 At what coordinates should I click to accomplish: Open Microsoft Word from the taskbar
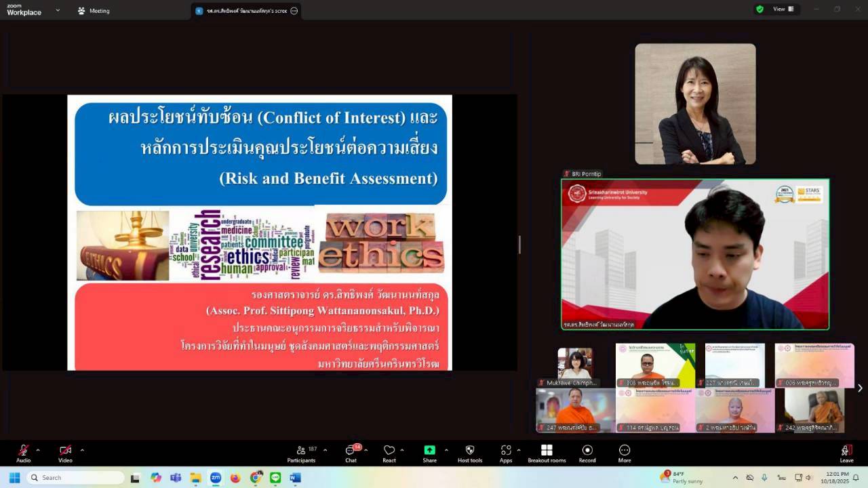tap(295, 478)
